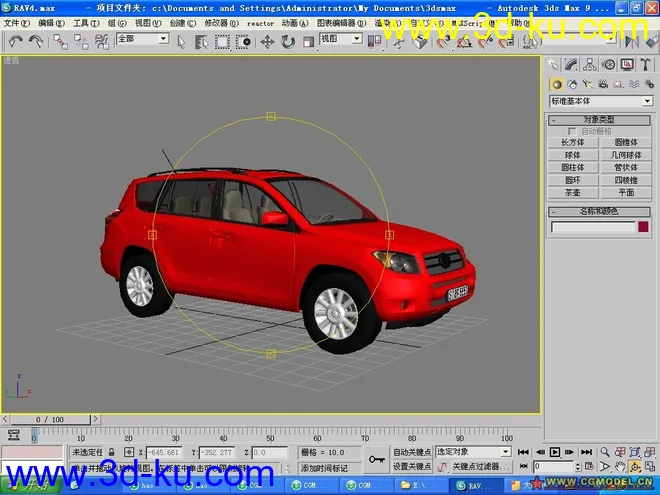This screenshot has height=495, width=660.
Task: Switch to the Modify command panel tab
Action: tap(571, 64)
